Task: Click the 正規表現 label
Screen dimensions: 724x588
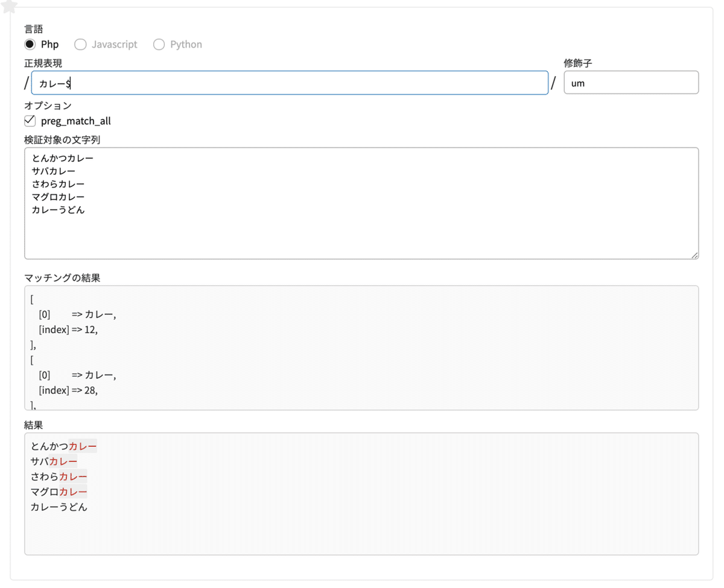Action: pos(43,63)
